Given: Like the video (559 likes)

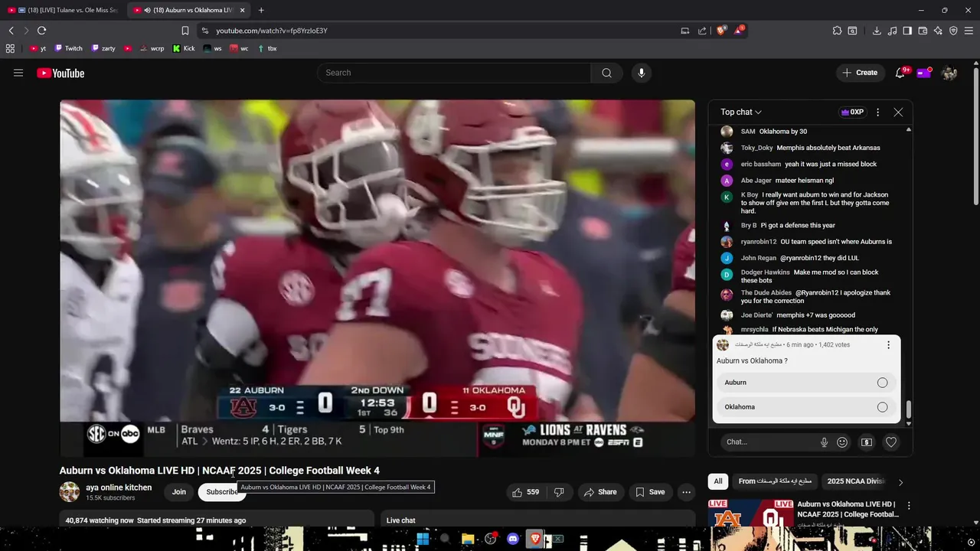Looking at the screenshot, I should [525, 492].
